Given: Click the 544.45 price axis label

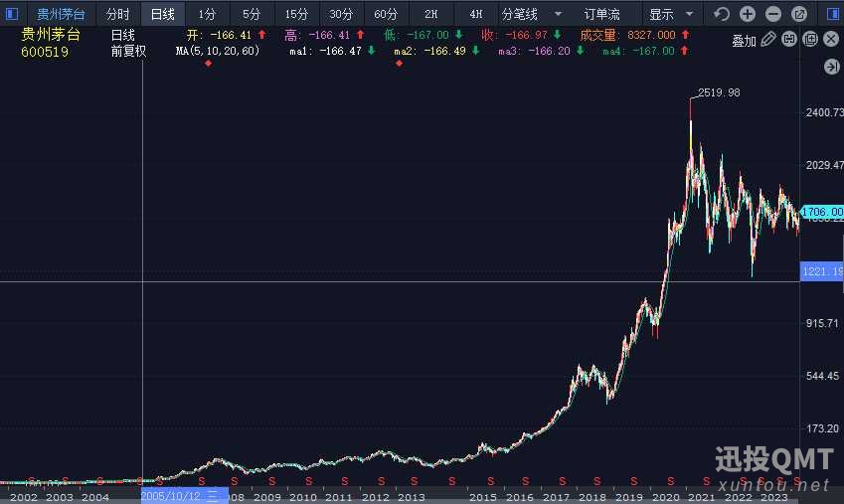Looking at the screenshot, I should 822,376.
